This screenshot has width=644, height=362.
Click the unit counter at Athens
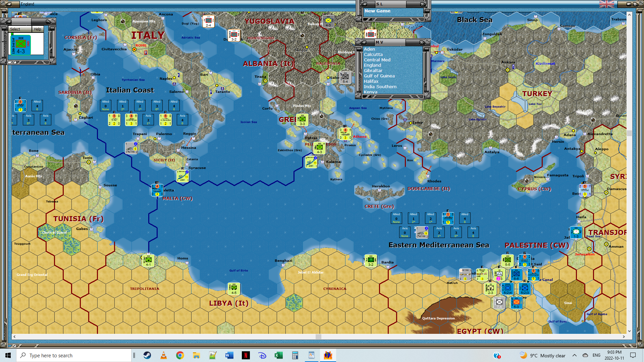(x=345, y=133)
